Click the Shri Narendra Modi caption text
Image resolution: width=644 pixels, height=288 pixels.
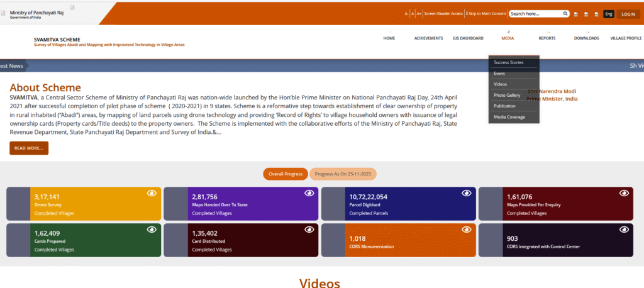point(552,91)
